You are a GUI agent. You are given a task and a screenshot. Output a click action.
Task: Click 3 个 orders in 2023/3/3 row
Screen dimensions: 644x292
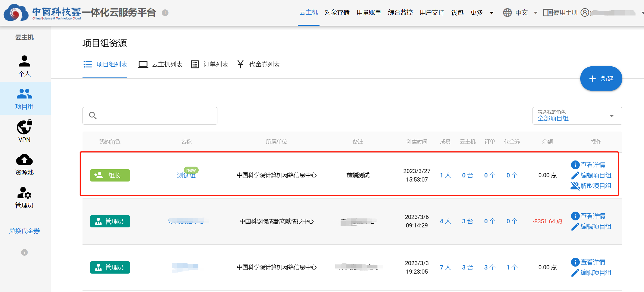pos(490,267)
